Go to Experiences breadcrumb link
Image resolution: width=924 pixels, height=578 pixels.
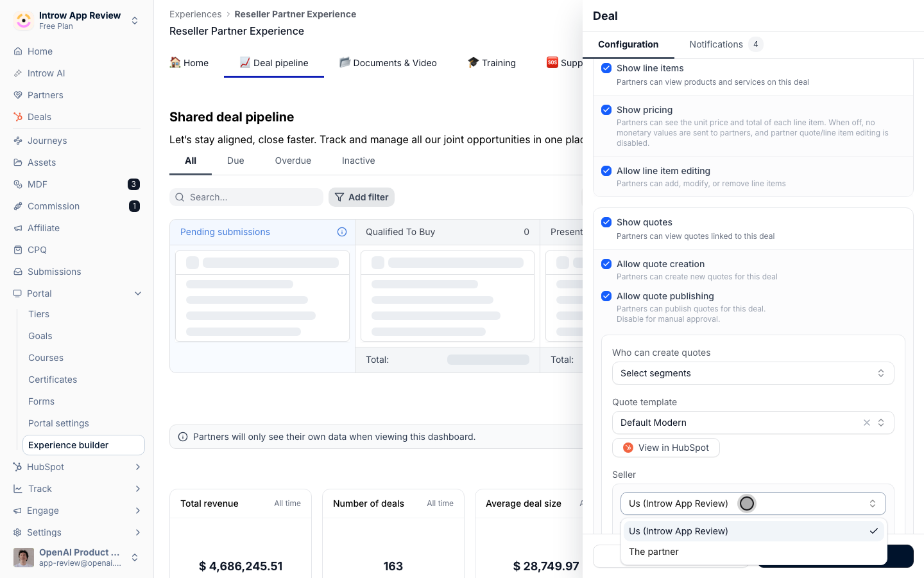pyautogui.click(x=196, y=14)
